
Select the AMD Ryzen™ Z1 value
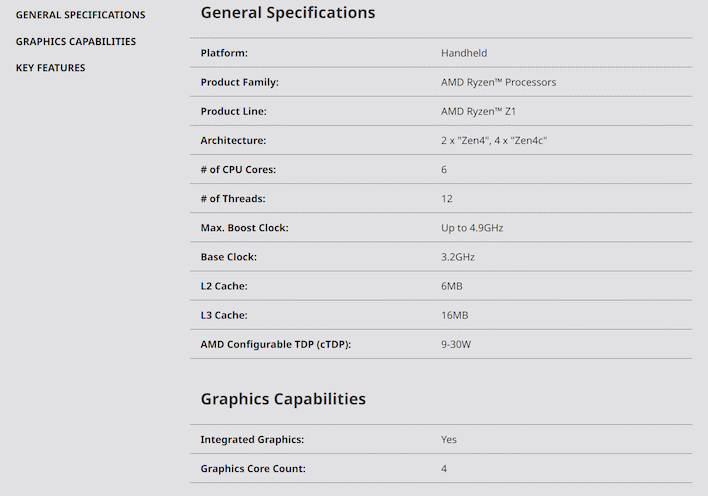[x=478, y=111]
